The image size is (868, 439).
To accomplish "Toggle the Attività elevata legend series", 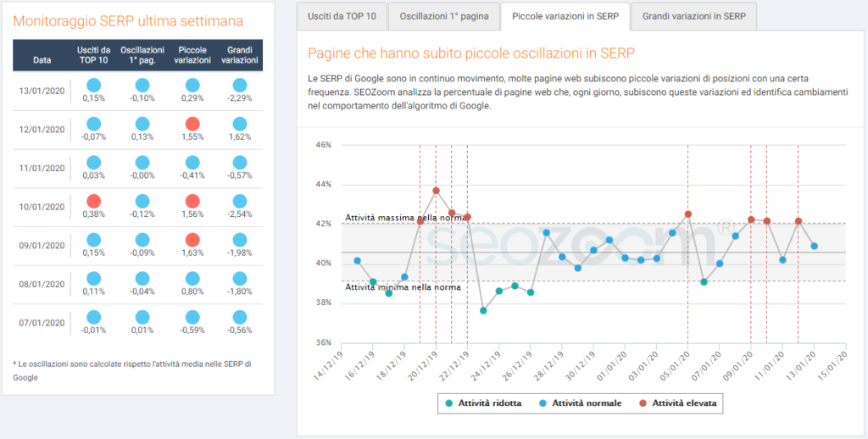I will [678, 403].
